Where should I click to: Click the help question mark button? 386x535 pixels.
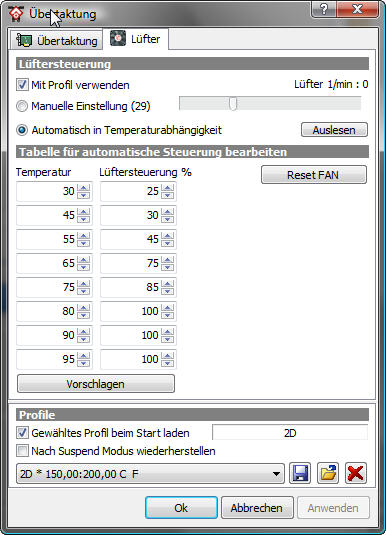pyautogui.click(x=324, y=9)
